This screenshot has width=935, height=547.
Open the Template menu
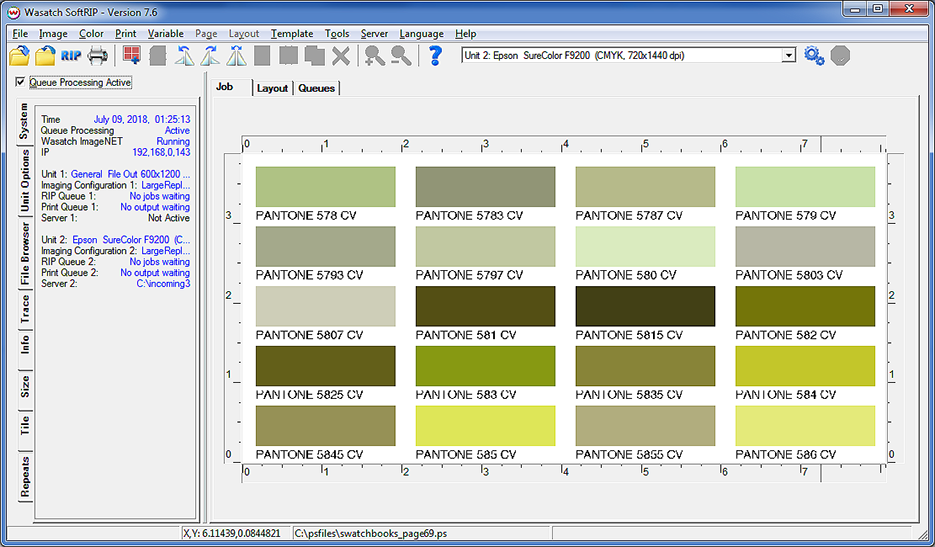[292, 33]
